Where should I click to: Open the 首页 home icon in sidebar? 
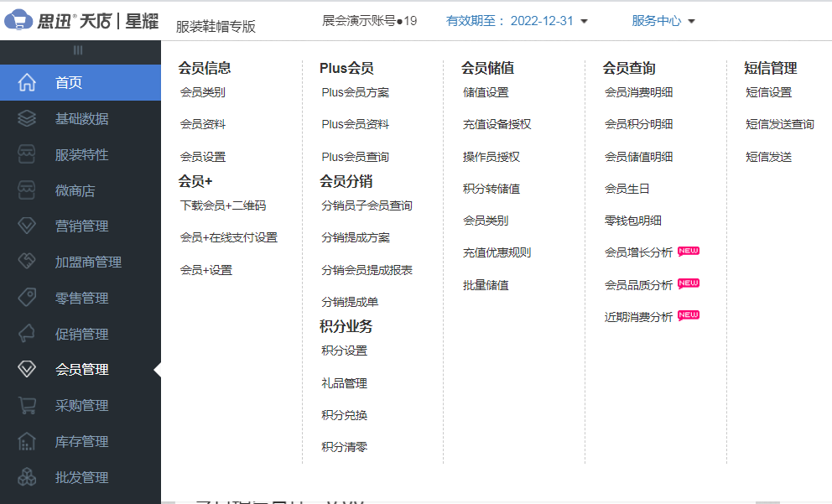[x=25, y=82]
